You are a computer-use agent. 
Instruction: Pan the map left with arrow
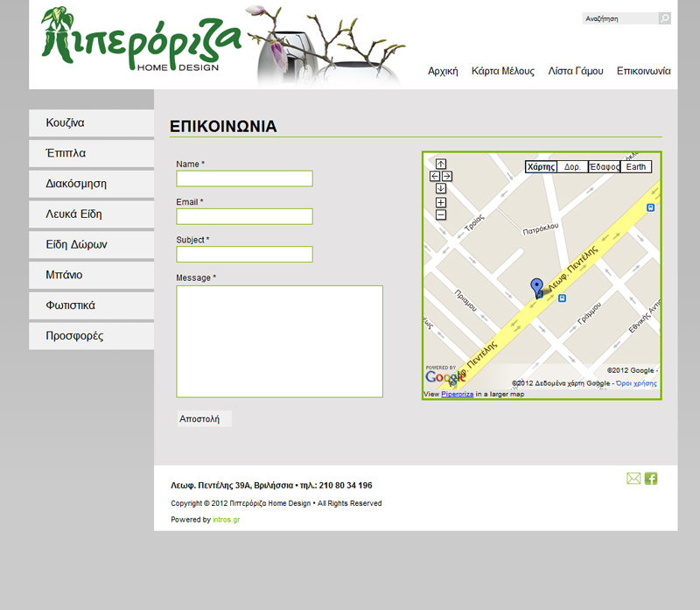click(435, 176)
